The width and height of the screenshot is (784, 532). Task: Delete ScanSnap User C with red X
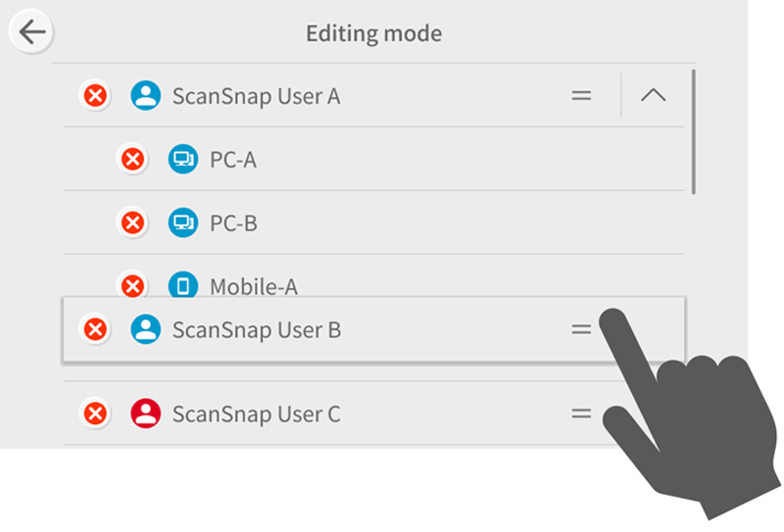(x=95, y=413)
